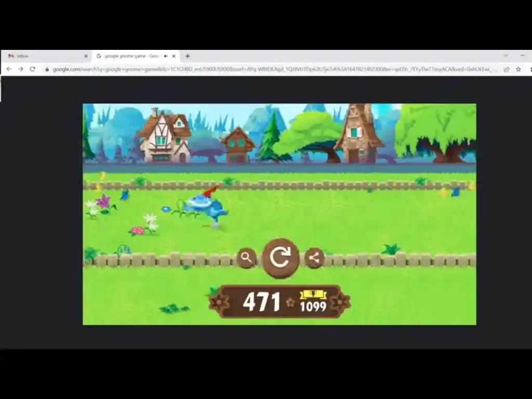Click the share page icon in the address bar

click(x=507, y=69)
